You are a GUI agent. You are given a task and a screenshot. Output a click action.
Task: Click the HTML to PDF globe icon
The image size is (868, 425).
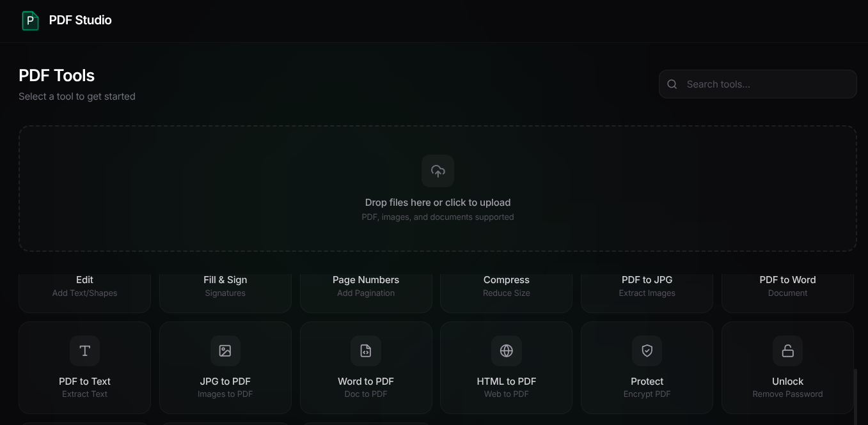tap(506, 351)
